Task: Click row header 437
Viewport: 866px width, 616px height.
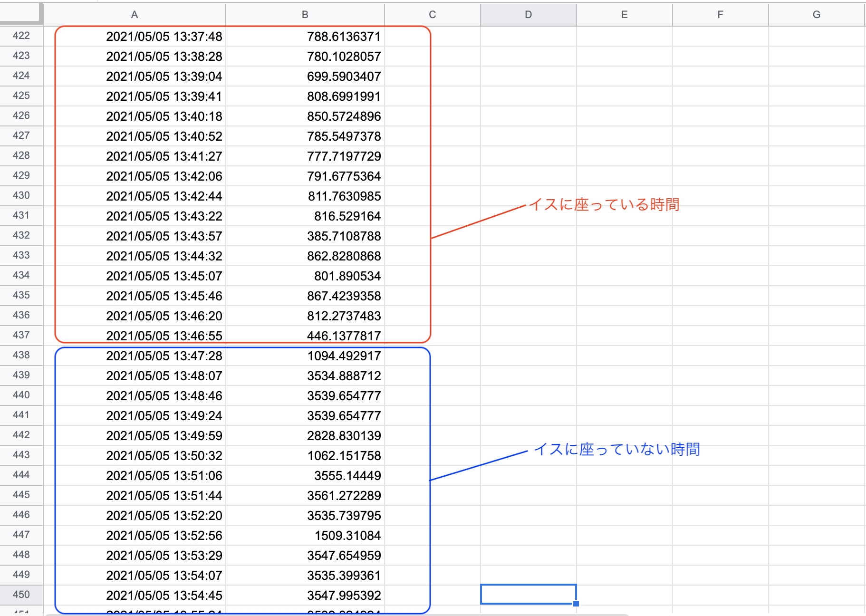Action: tap(21, 336)
